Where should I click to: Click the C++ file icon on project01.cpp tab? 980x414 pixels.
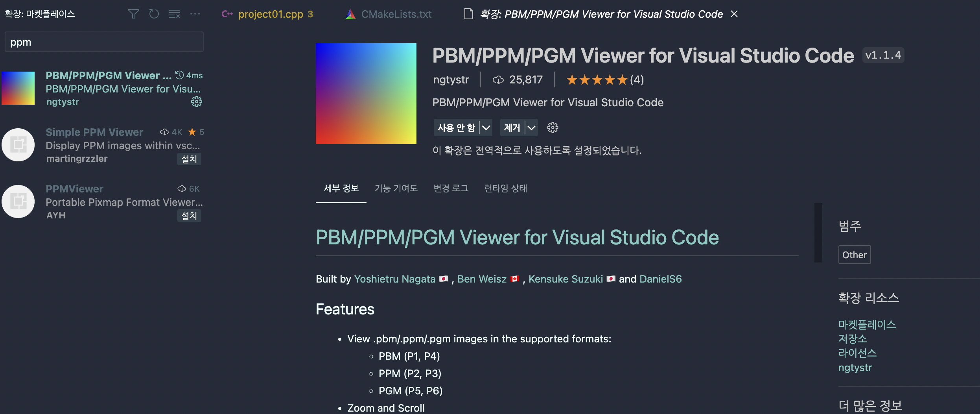tap(227, 14)
